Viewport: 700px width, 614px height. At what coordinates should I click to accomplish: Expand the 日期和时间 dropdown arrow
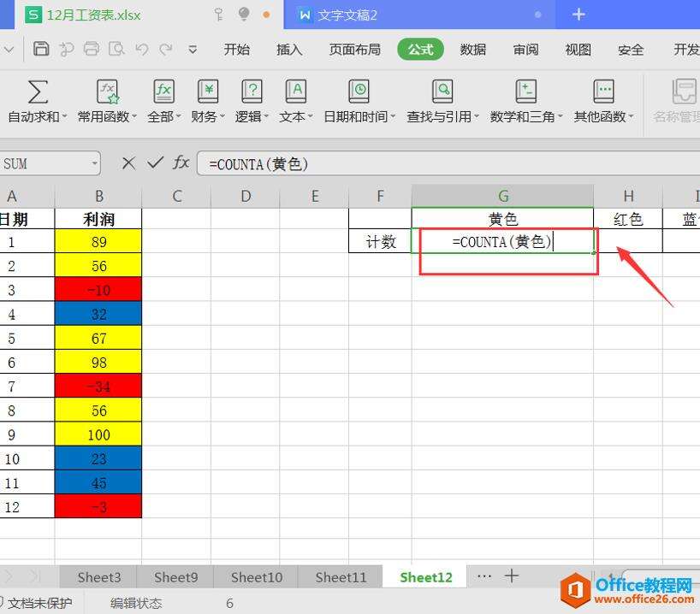click(x=393, y=117)
